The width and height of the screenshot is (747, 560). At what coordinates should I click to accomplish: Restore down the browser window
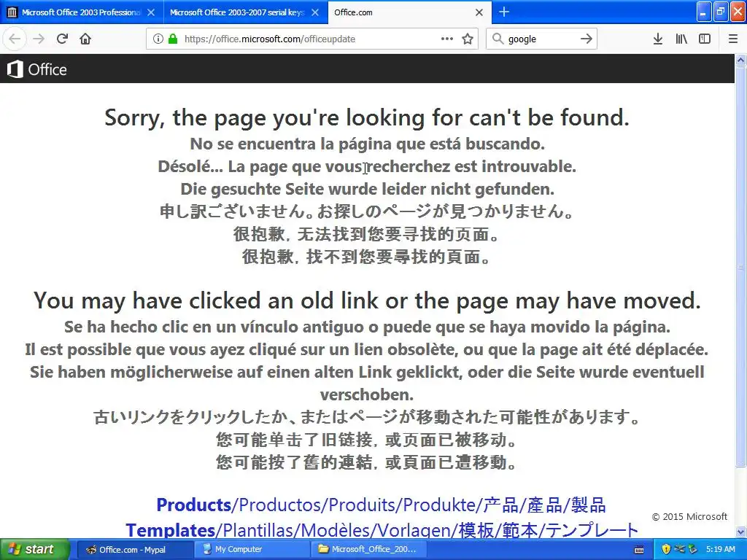(x=721, y=12)
